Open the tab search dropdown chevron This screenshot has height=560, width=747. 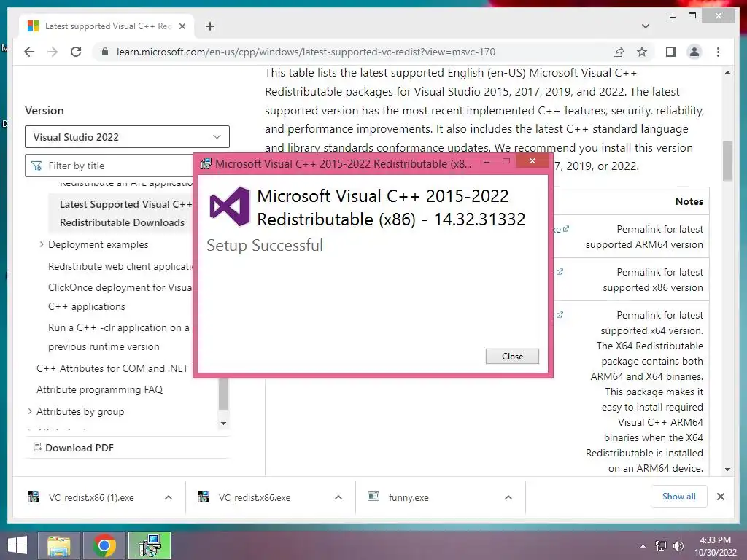(x=645, y=26)
